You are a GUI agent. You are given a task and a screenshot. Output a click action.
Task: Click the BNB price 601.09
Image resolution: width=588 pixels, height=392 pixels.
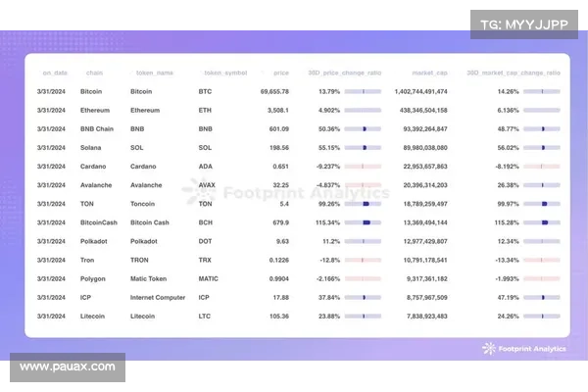279,129
